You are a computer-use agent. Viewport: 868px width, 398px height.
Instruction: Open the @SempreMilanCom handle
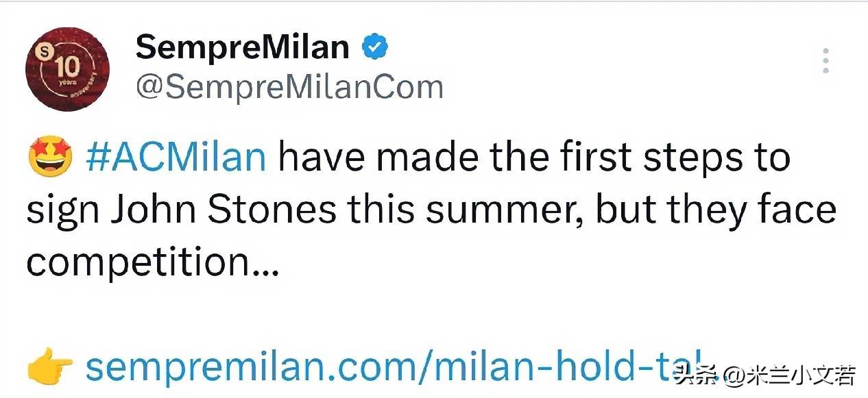[289, 88]
